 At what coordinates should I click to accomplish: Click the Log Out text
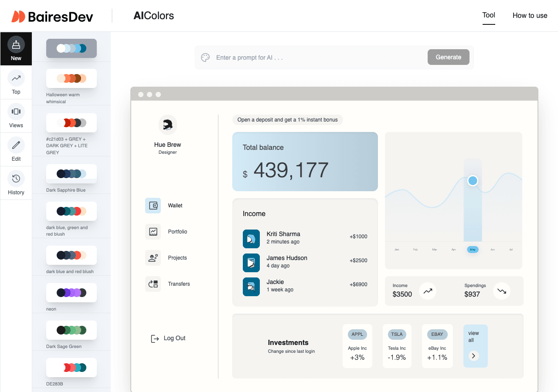point(174,338)
